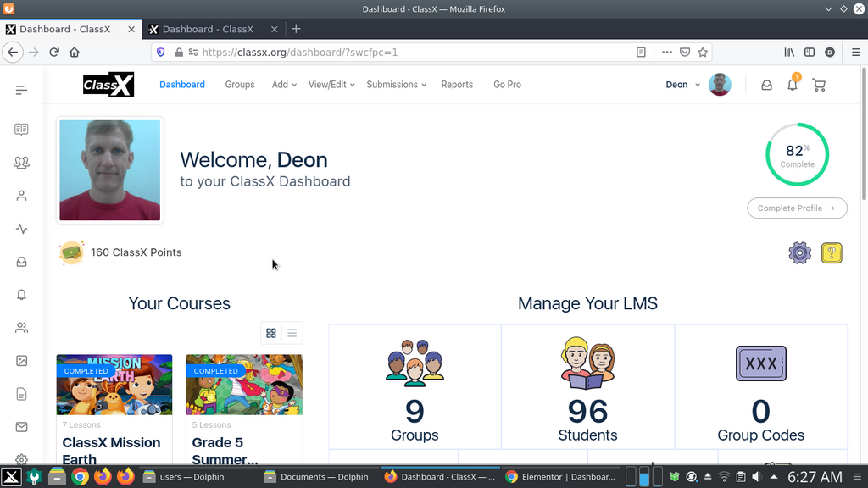Open the volume control in system tray

point(757,476)
